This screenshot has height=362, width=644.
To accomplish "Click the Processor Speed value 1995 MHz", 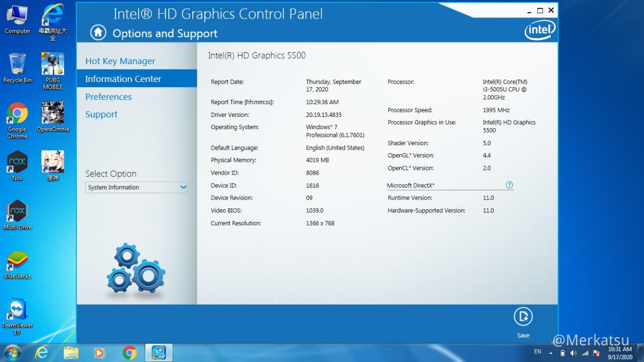I will [496, 111].
